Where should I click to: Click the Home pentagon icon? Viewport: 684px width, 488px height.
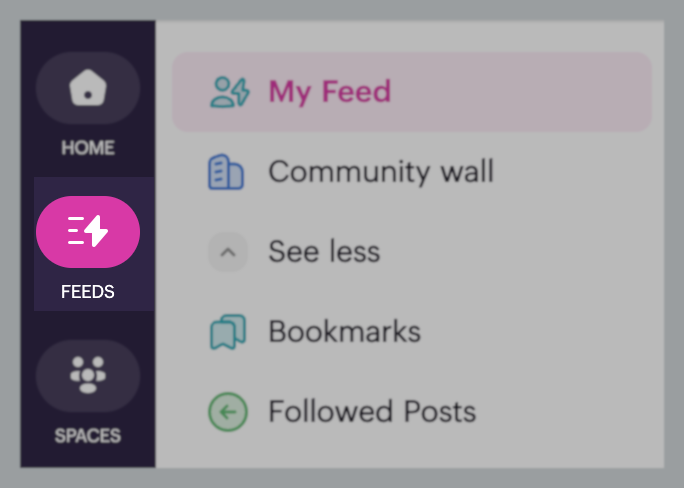pyautogui.click(x=88, y=89)
